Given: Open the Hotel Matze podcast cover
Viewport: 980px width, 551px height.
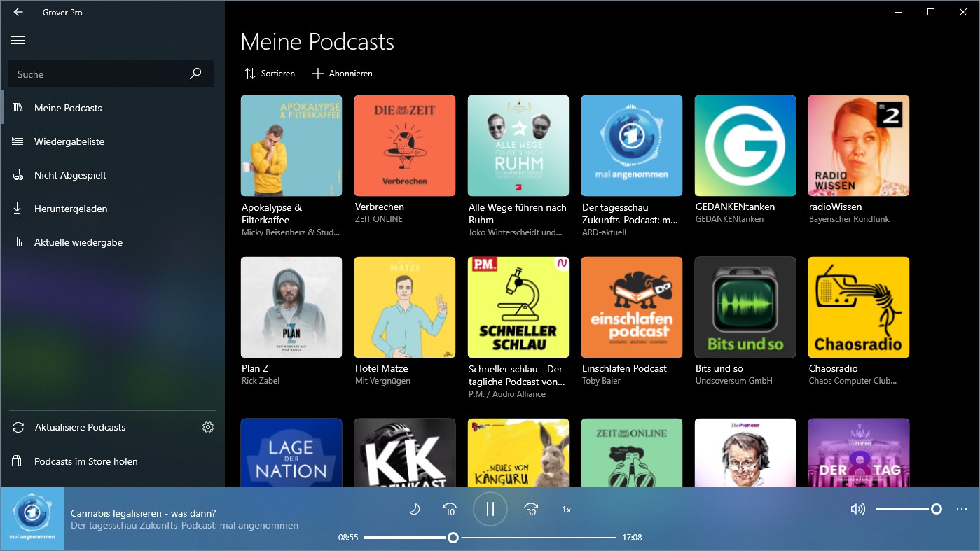Looking at the screenshot, I should pyautogui.click(x=405, y=307).
